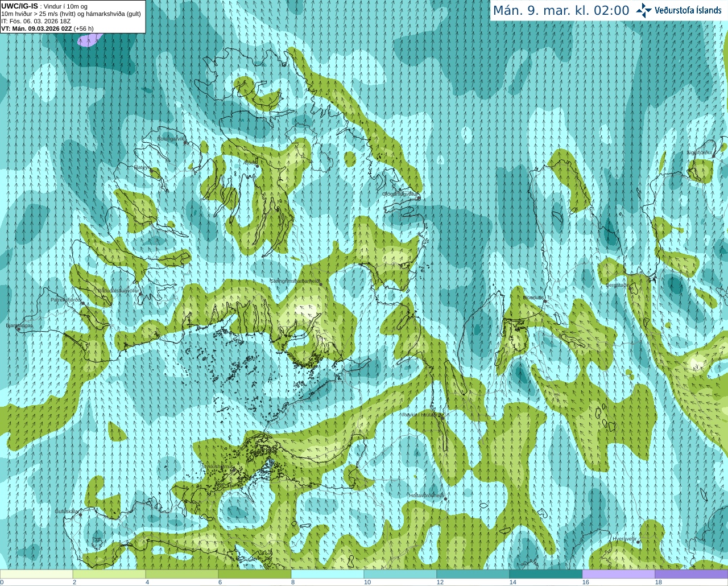The width and height of the screenshot is (728, 586).
Task: Click the 'UWC/IG-IS' model title text
Action: pos(20,6)
